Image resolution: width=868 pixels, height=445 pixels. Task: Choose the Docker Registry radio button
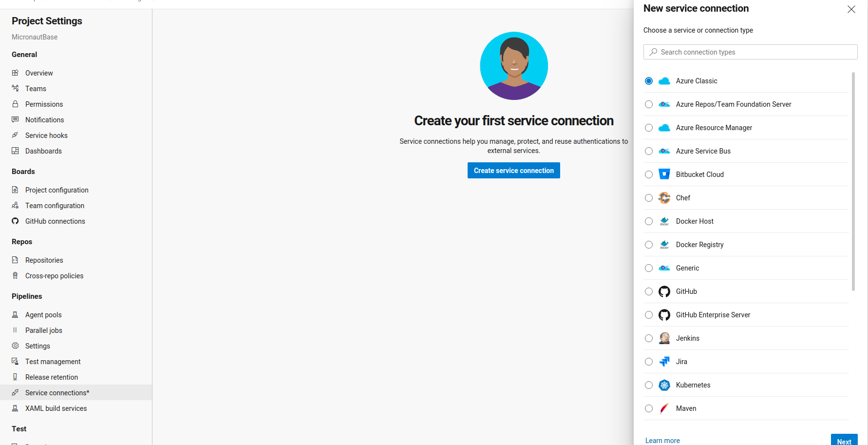point(649,245)
